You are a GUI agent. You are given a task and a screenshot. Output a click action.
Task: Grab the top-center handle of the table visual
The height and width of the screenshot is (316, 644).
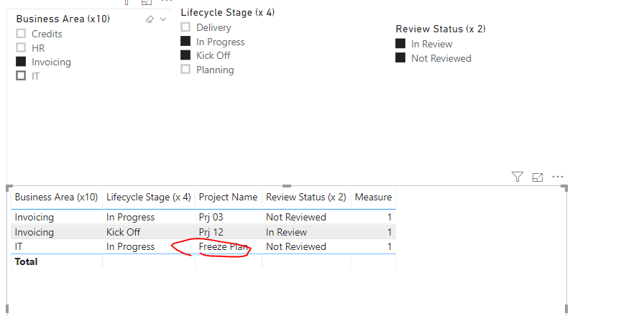pyautogui.click(x=287, y=186)
